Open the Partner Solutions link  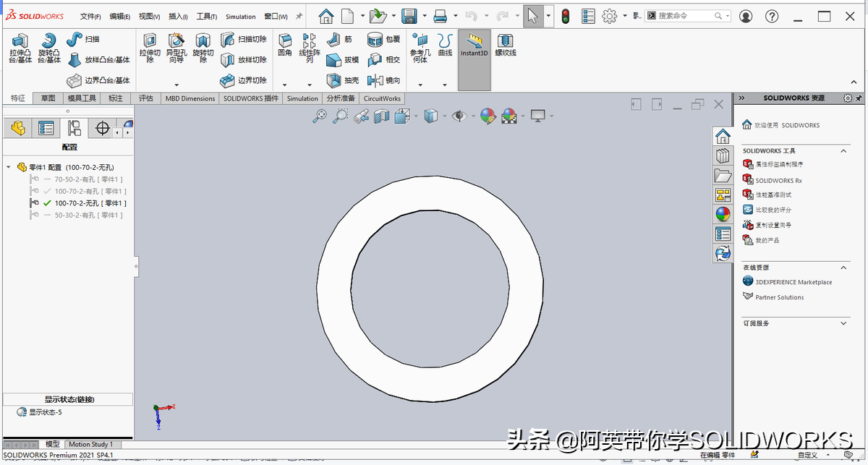point(779,297)
